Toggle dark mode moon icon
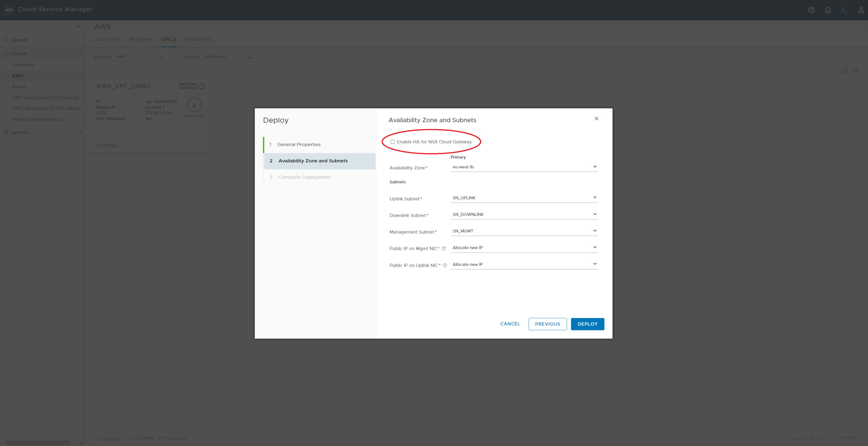 [844, 10]
